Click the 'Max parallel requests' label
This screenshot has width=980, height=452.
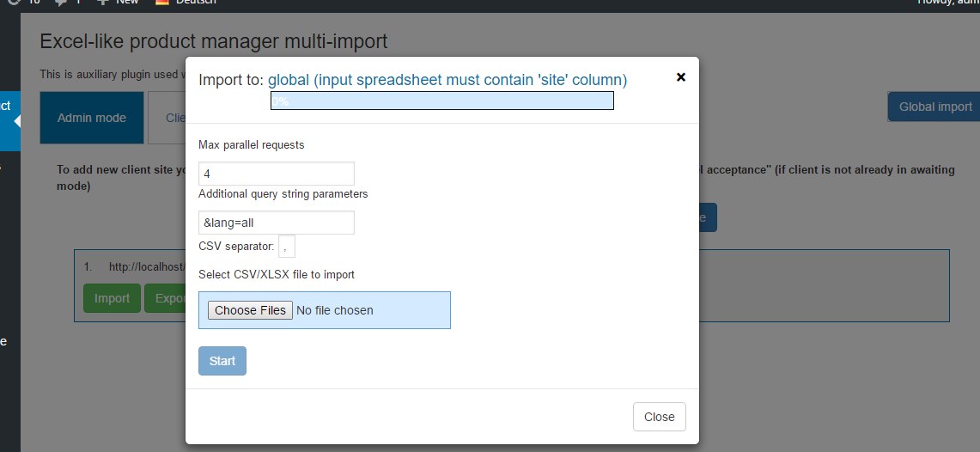[252, 145]
